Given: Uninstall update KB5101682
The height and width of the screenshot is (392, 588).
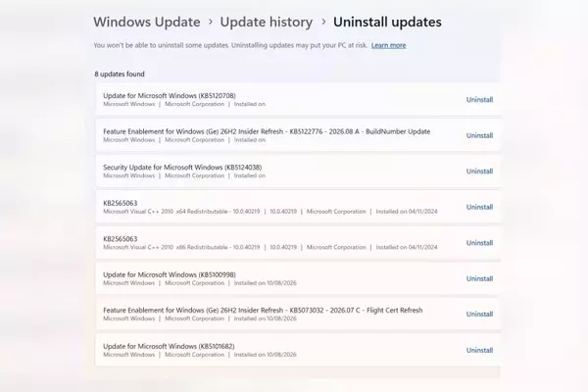Looking at the screenshot, I should pyautogui.click(x=479, y=351).
